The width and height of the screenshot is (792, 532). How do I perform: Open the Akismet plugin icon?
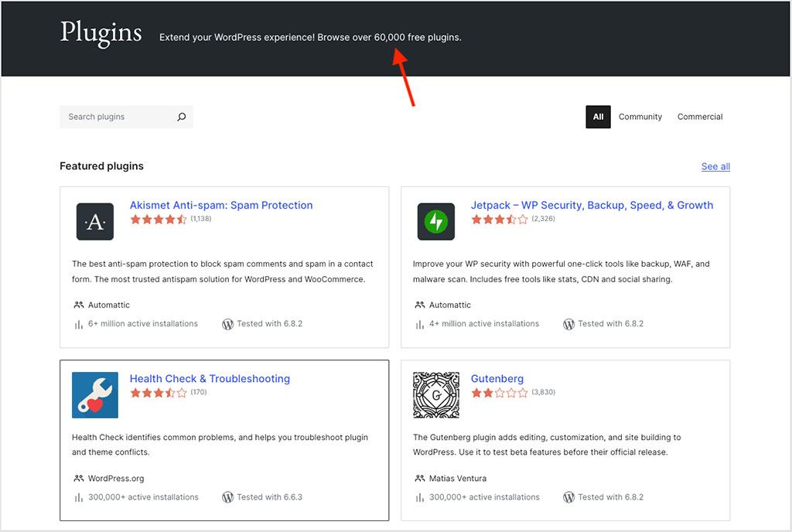95,222
